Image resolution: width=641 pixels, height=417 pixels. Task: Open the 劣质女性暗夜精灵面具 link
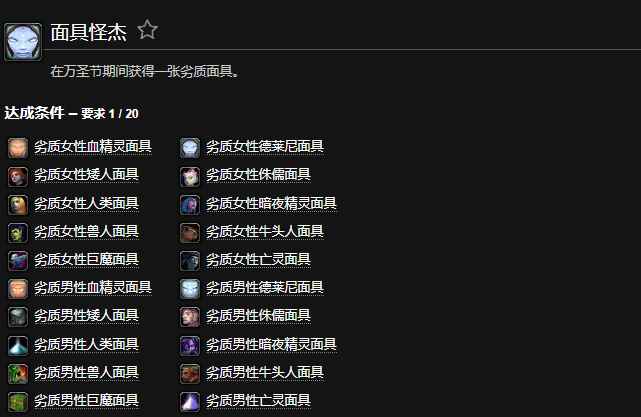[x=271, y=203]
